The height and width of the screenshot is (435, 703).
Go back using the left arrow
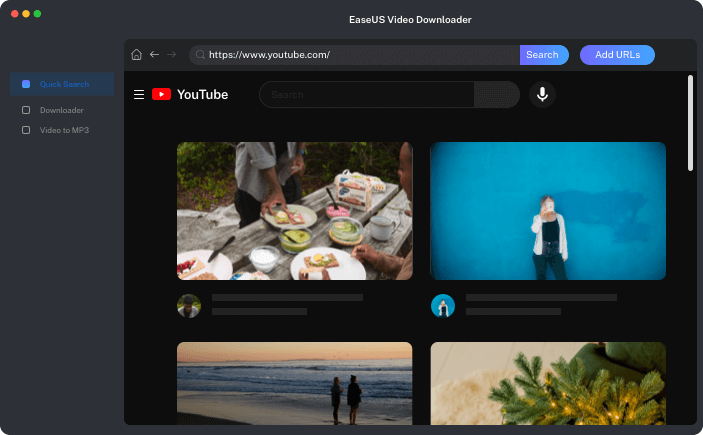(154, 55)
